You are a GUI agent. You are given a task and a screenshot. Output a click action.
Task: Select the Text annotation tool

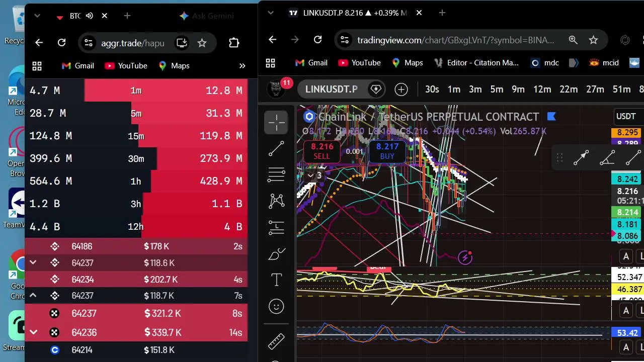276,280
